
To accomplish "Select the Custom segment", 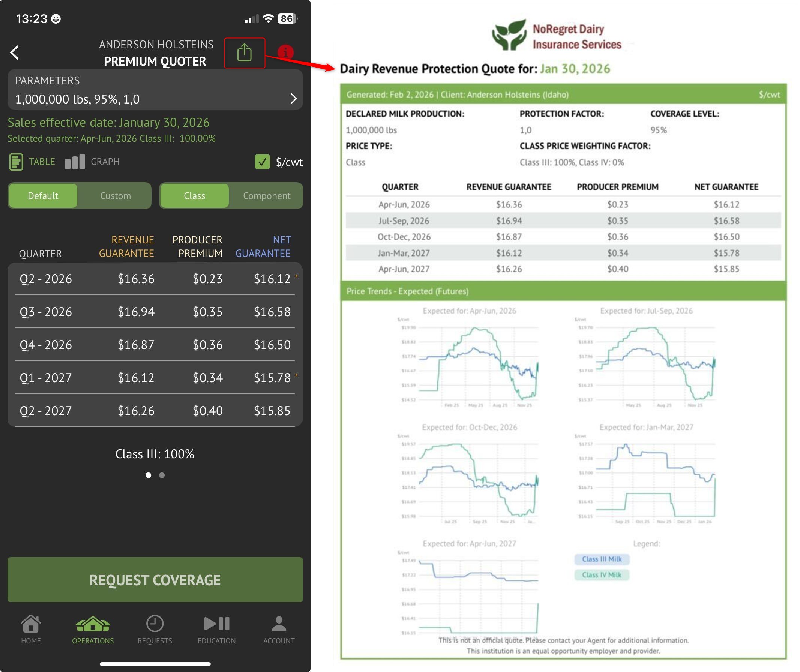I will 115,196.
